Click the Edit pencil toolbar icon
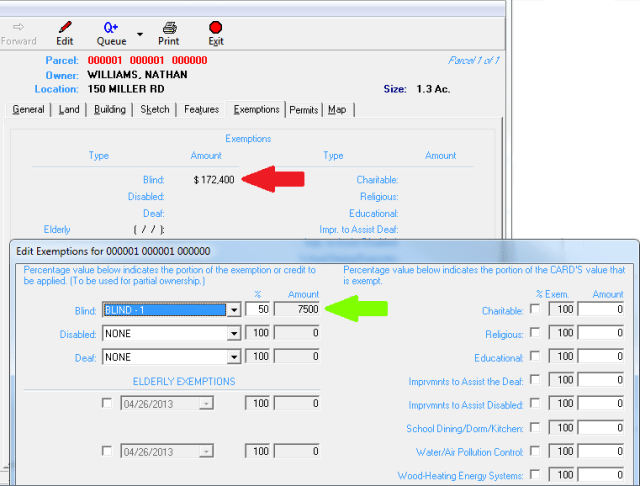This screenshot has width=640, height=486. (65, 27)
